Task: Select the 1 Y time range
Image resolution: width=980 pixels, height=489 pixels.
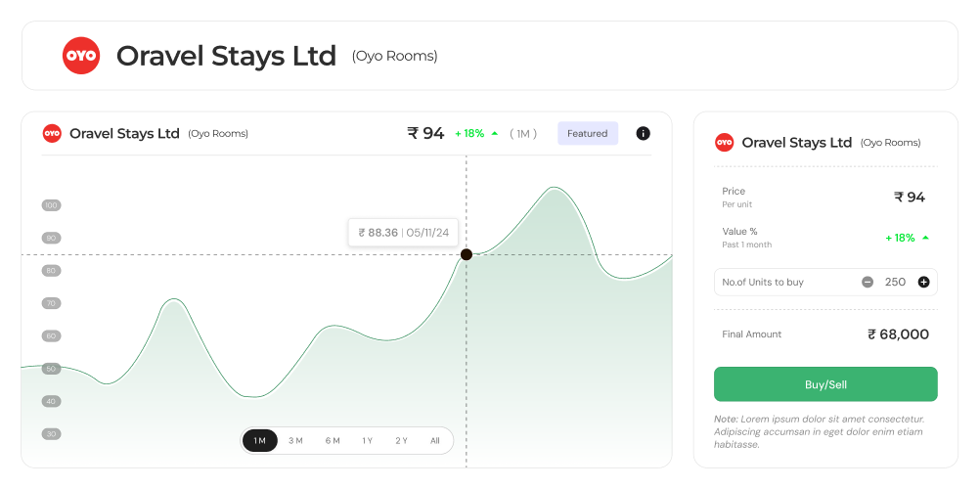Action: pyautogui.click(x=367, y=440)
